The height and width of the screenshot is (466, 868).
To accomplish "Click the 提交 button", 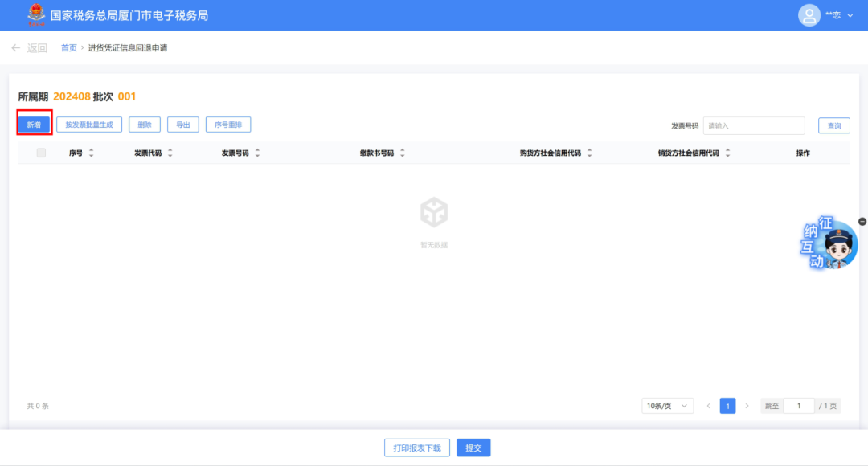I will point(473,448).
